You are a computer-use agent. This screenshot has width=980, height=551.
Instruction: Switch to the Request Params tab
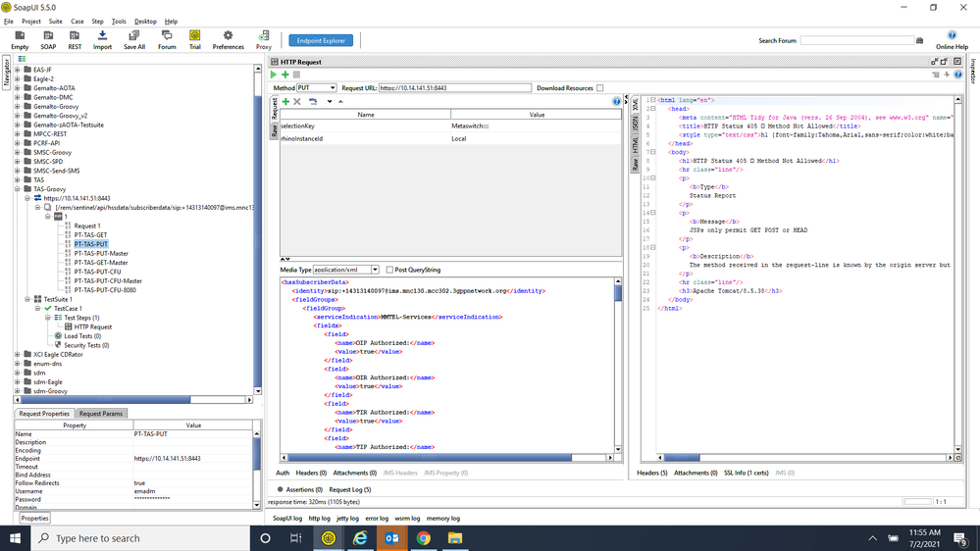[101, 414]
